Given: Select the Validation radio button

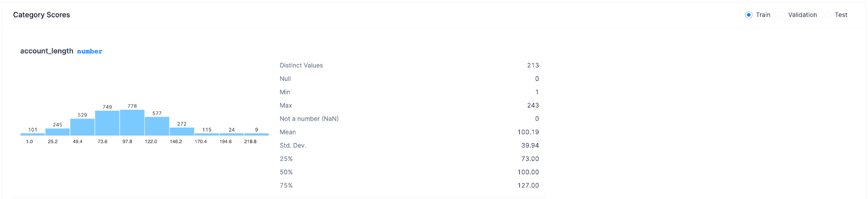Looking at the screenshot, I should [781, 15].
